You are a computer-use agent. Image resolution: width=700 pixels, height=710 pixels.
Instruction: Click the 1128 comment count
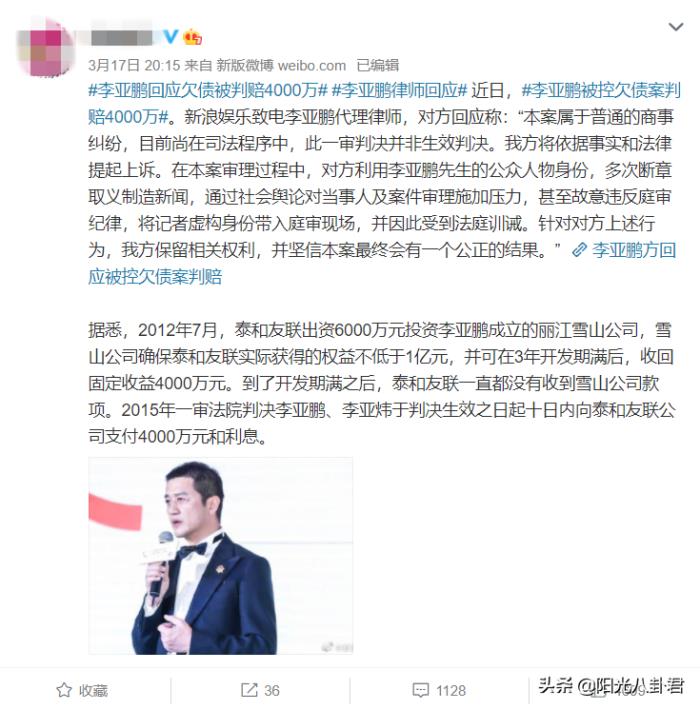pos(451,691)
